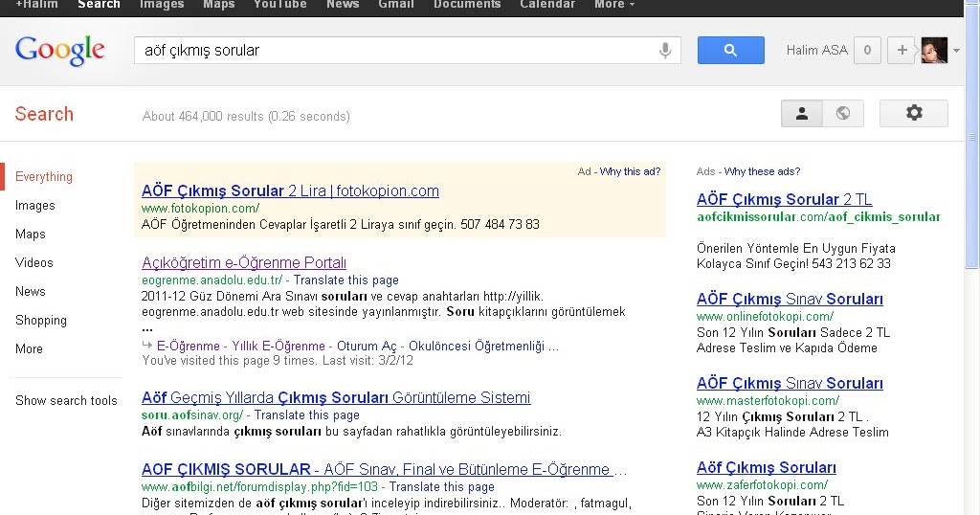Select Maps in the top black bar

(219, 5)
